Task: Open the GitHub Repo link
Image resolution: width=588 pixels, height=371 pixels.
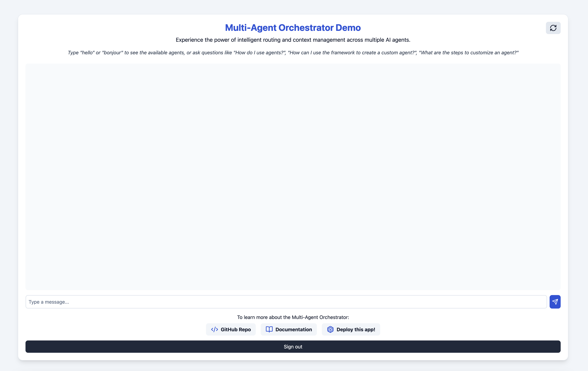Action: 235,330
